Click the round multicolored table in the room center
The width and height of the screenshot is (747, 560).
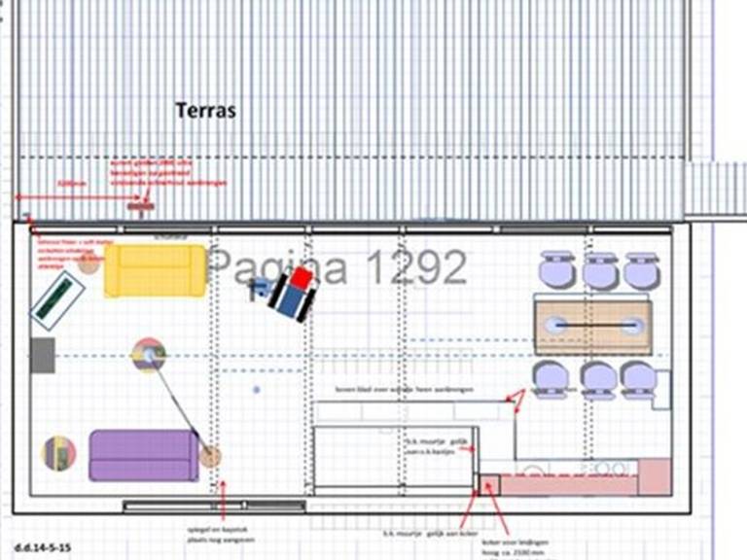(x=148, y=355)
